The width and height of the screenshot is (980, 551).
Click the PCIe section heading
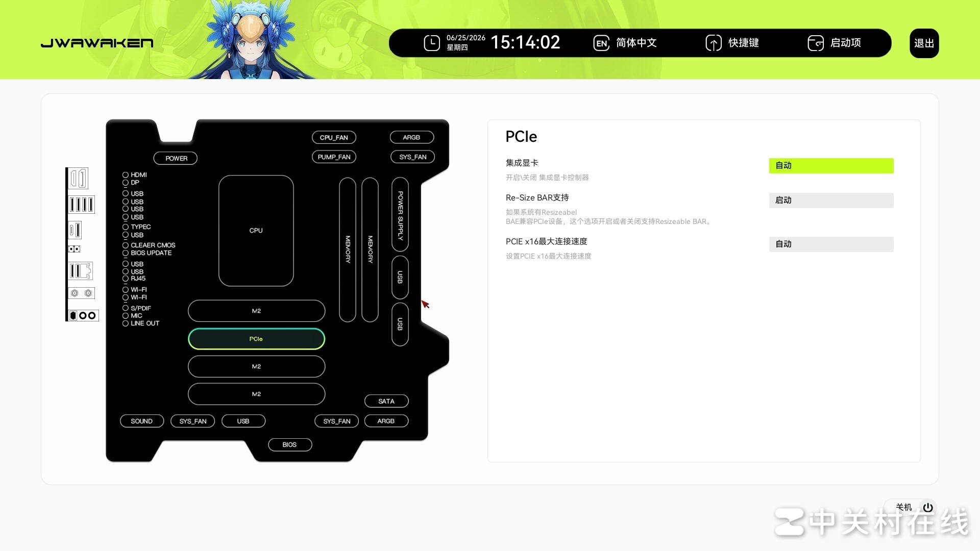pos(521,137)
